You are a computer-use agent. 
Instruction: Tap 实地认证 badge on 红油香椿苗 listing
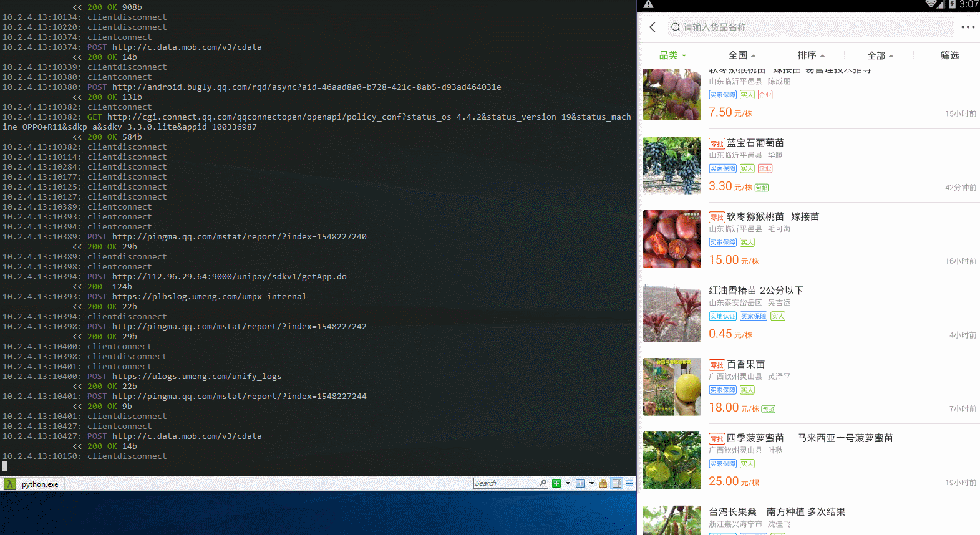pos(722,316)
